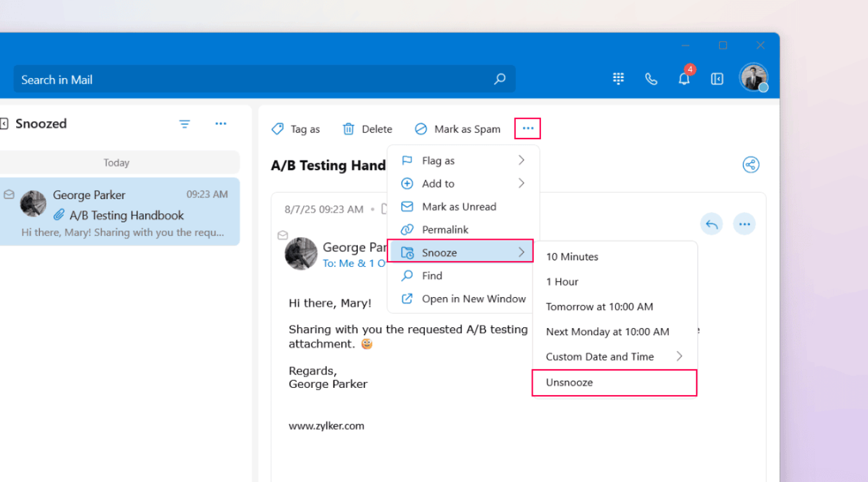
Task: Click the phone call icon in header
Action: [651, 79]
